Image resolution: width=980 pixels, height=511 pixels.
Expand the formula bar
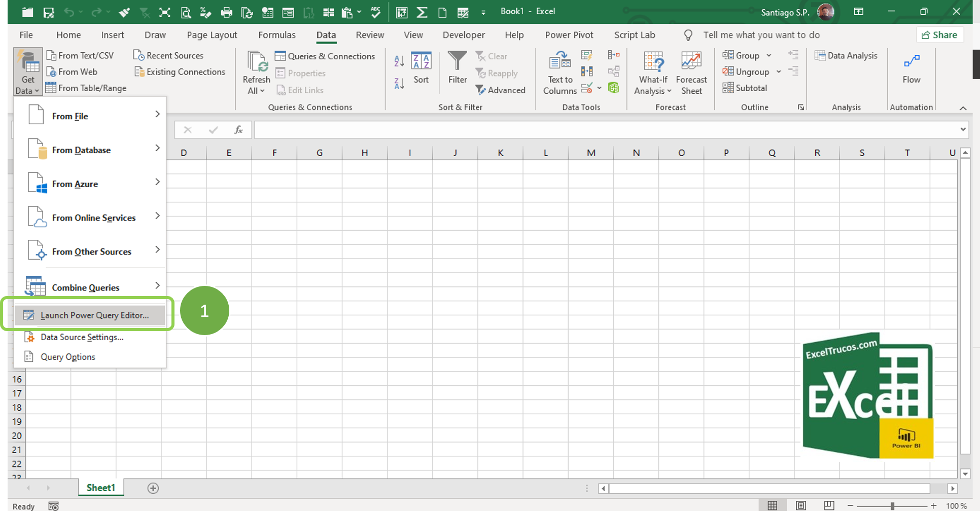tap(963, 130)
